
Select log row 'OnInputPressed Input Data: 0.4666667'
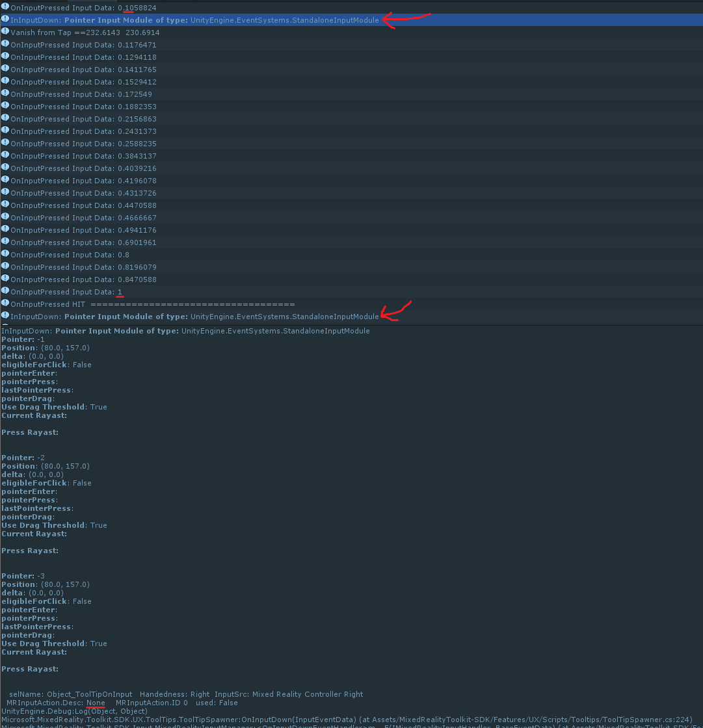(x=351, y=217)
